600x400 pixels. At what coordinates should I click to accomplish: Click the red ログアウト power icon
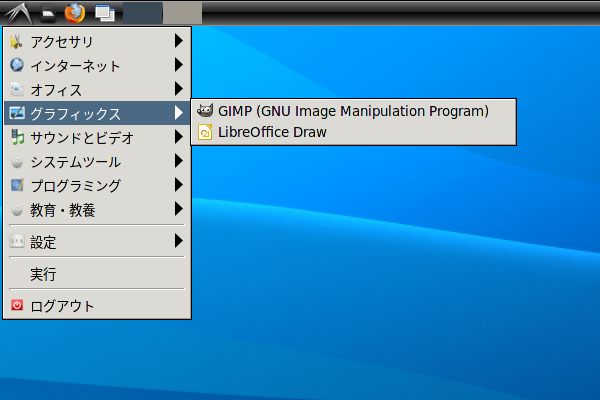coord(17,305)
